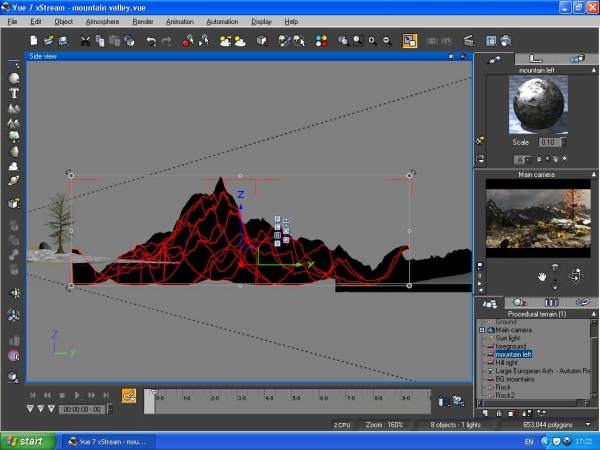Add a standard terrain from left toolbar
Viewport: 600px width, 450px height.
click(14, 108)
